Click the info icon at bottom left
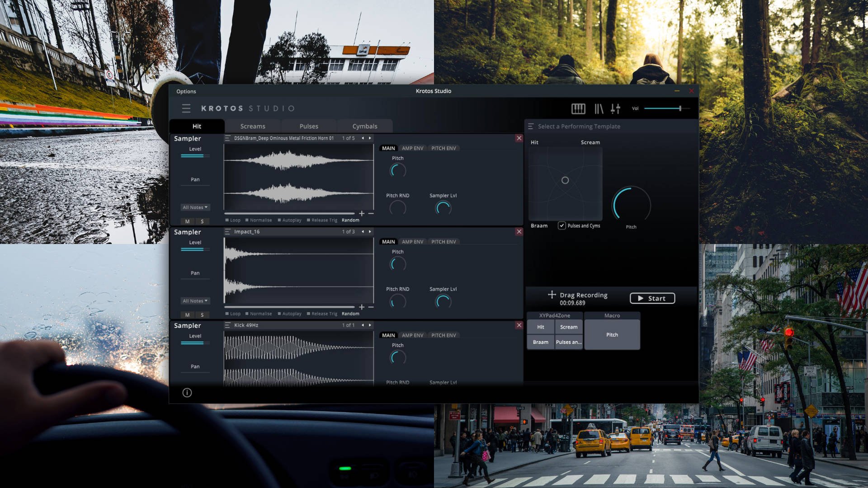The image size is (868, 488). [187, 393]
